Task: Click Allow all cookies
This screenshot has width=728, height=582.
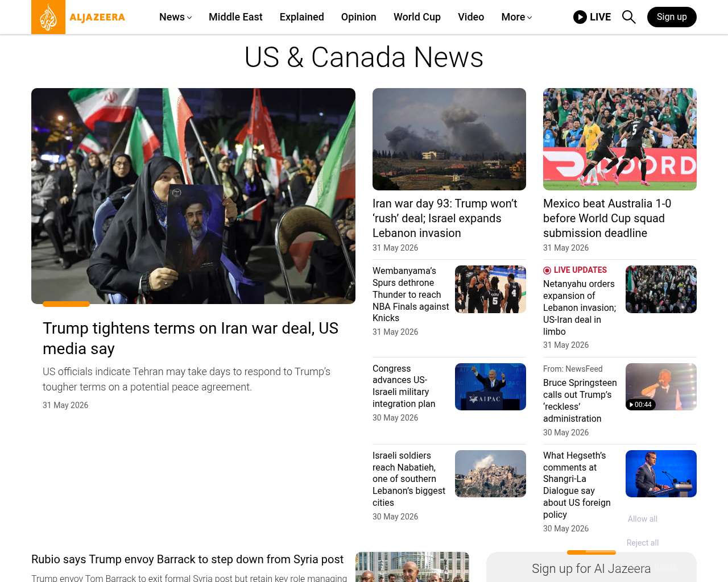Action: coord(643,519)
